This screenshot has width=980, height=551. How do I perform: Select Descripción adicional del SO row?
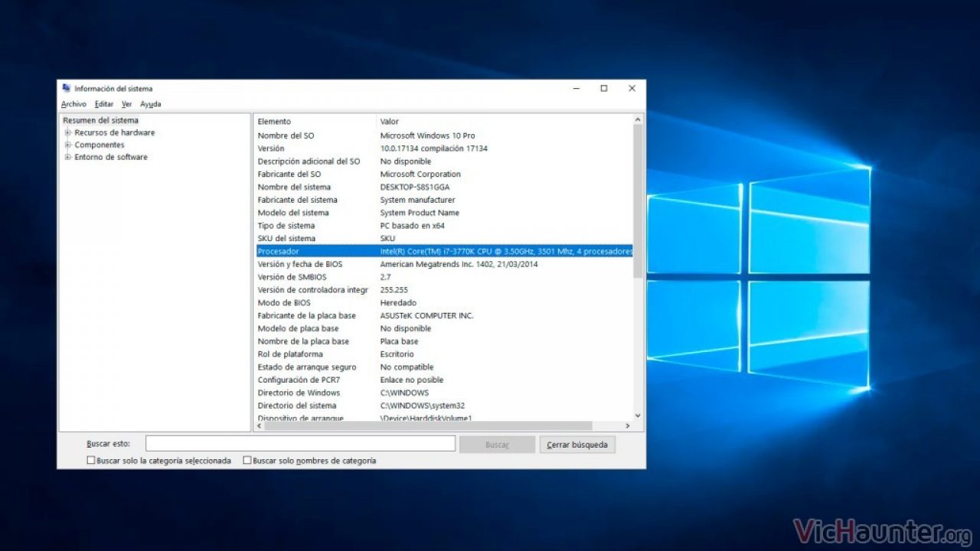[x=443, y=161]
